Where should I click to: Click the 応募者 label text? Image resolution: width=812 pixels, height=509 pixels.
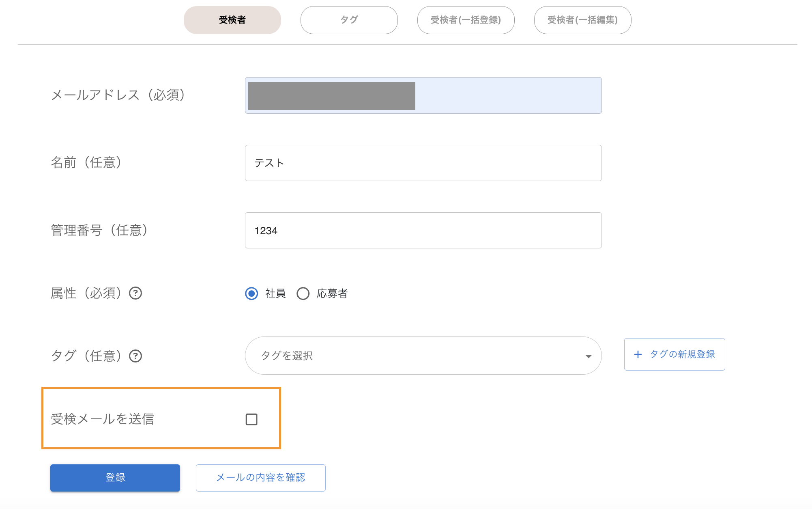(x=332, y=293)
